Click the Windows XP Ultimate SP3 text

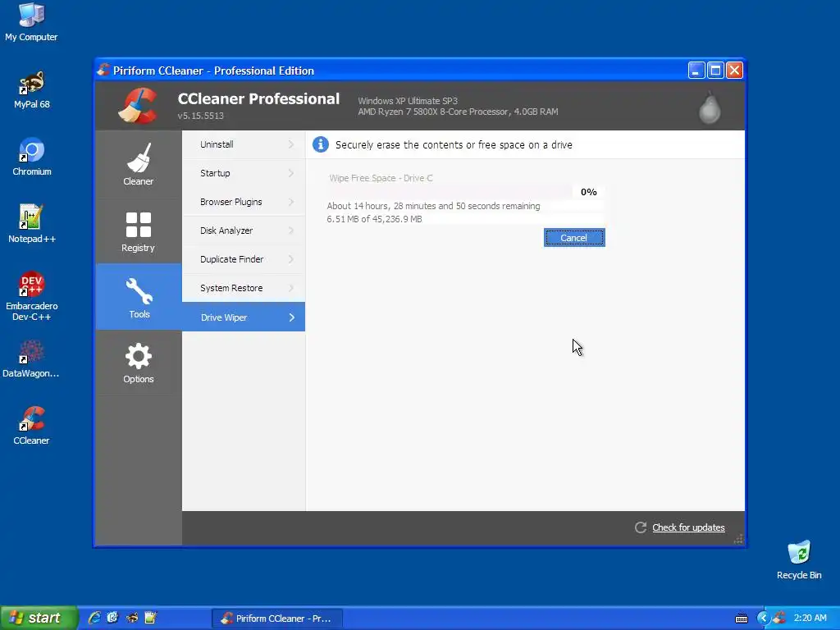pos(408,101)
